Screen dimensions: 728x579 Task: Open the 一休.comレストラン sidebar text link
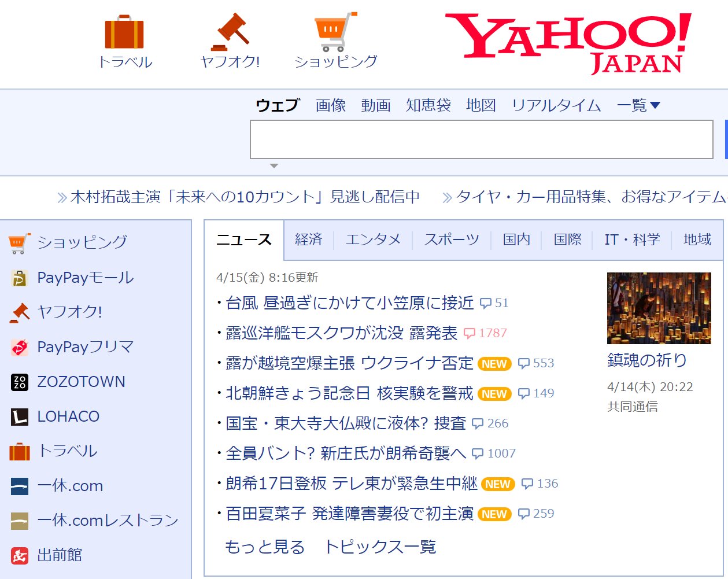[x=108, y=521]
